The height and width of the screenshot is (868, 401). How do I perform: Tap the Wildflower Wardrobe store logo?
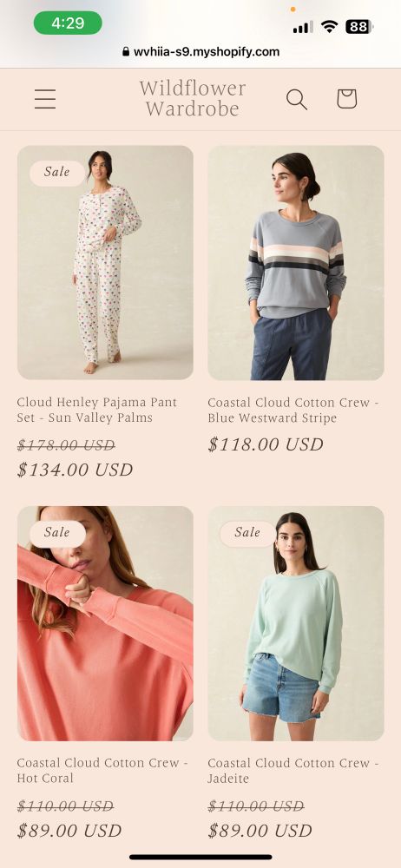pyautogui.click(x=192, y=98)
